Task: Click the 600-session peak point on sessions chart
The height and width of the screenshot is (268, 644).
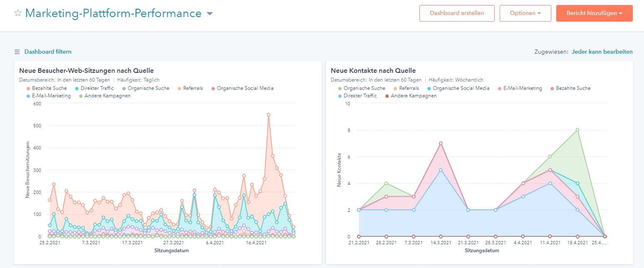Action: pyautogui.click(x=269, y=114)
